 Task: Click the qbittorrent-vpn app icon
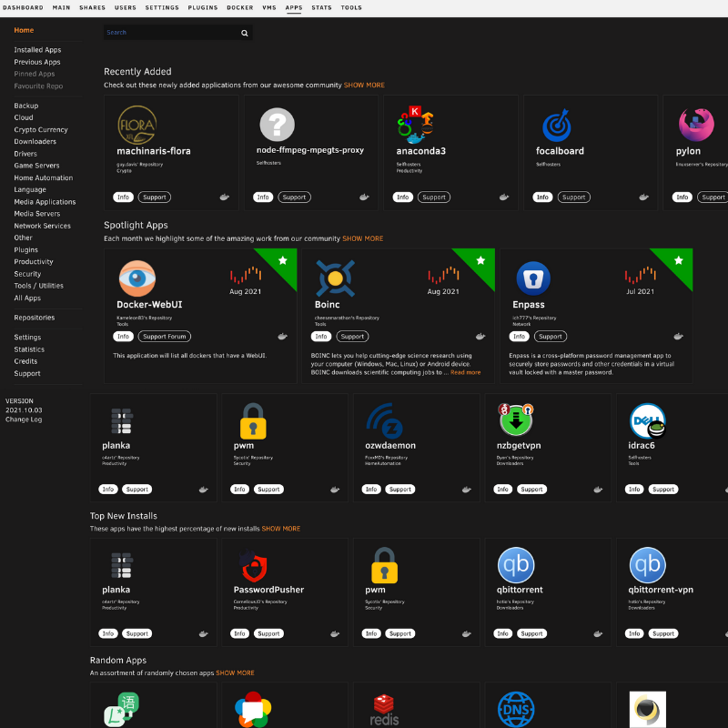coord(647,565)
